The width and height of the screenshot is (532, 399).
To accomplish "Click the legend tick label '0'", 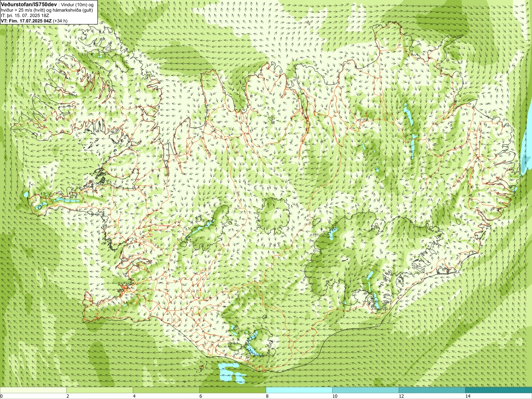I will point(1,396).
